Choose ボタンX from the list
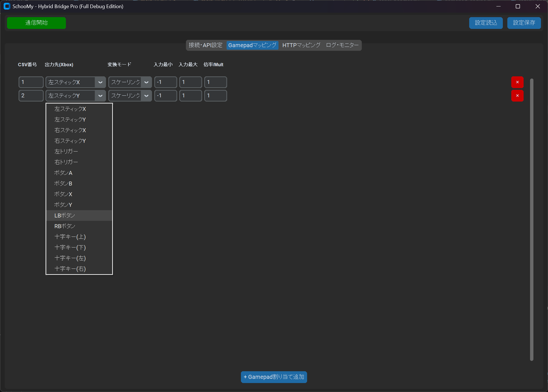The height and width of the screenshot is (392, 548). [x=79, y=194]
